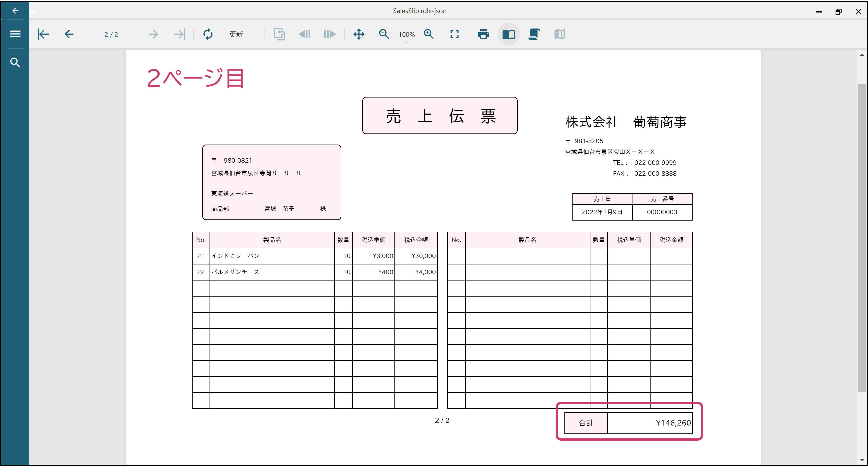Click zoom out magnifier
The width and height of the screenshot is (868, 466).
(384, 34)
